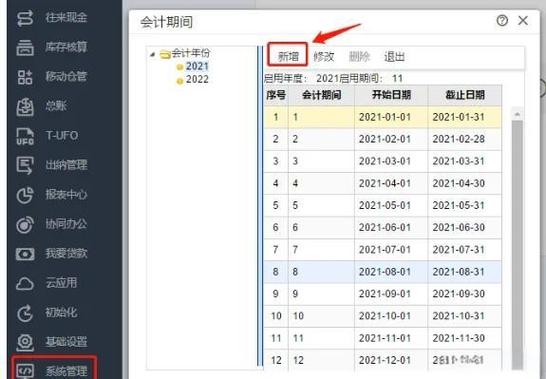Click the table vertical scrollbar
This screenshot has height=379, width=546.
pos(517,244)
